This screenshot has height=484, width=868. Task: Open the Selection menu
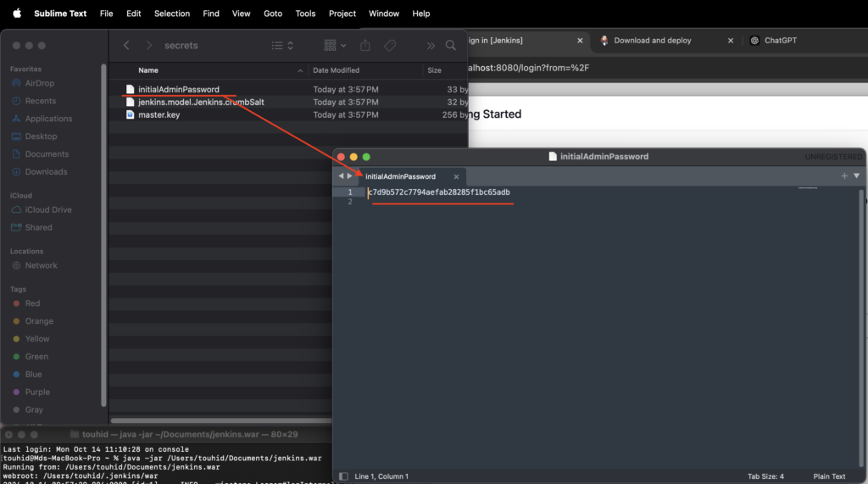pyautogui.click(x=172, y=14)
